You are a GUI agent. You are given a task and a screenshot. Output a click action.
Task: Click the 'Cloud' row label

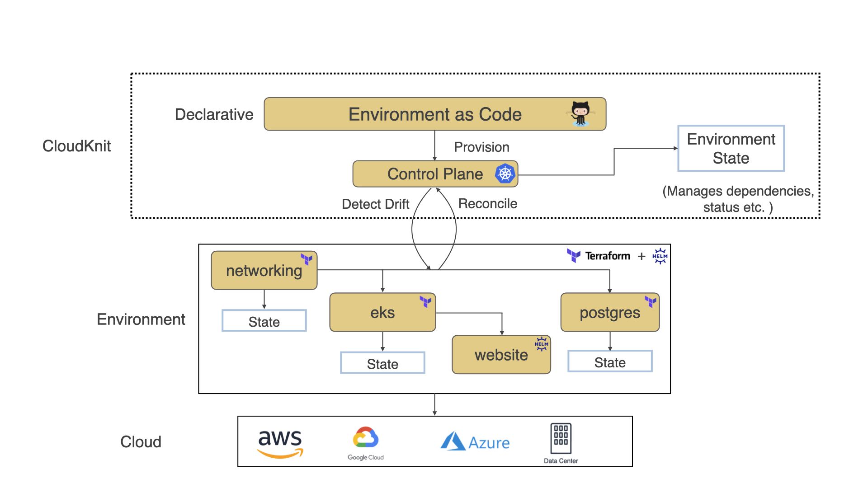click(141, 442)
